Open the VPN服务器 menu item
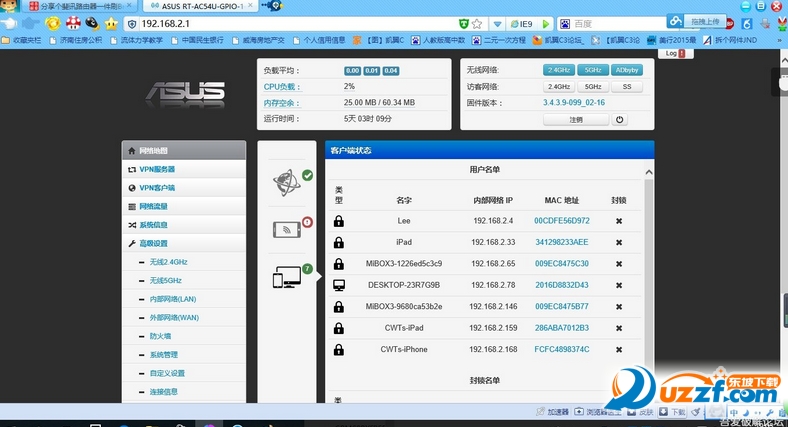This screenshot has height=427, width=788. pos(184,169)
